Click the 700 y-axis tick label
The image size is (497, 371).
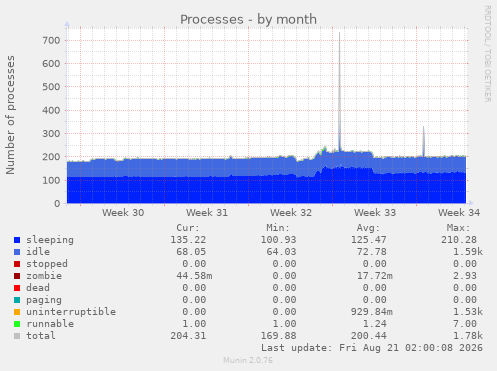pyautogui.click(x=51, y=41)
